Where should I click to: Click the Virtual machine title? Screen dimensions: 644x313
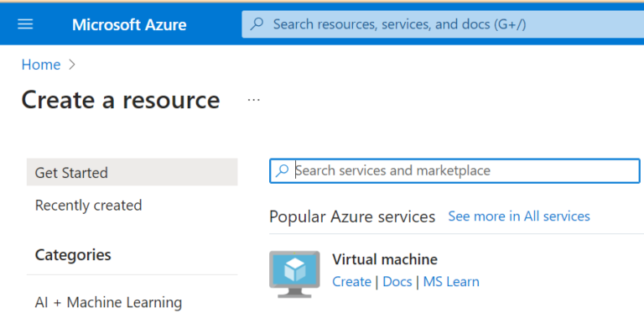coord(385,259)
